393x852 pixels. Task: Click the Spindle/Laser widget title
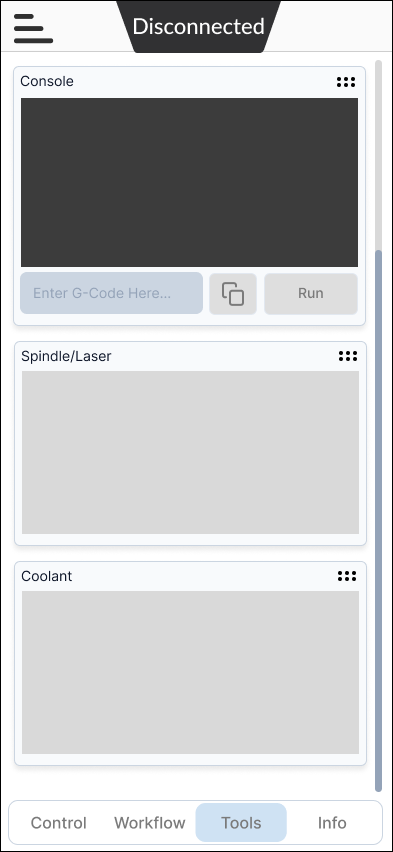pyautogui.click(x=66, y=356)
